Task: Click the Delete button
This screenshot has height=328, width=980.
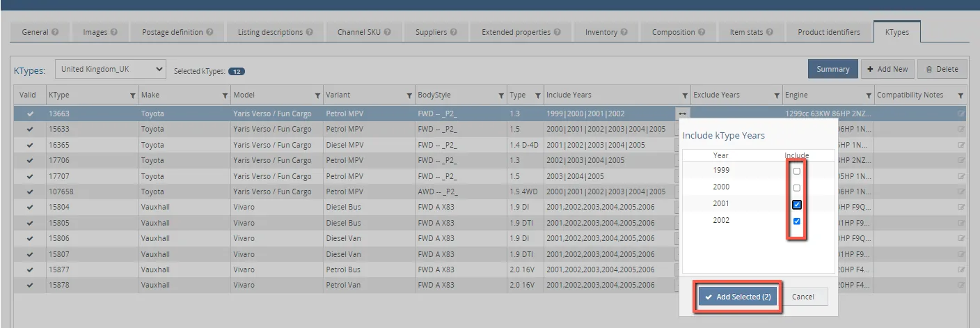Action: [x=942, y=69]
